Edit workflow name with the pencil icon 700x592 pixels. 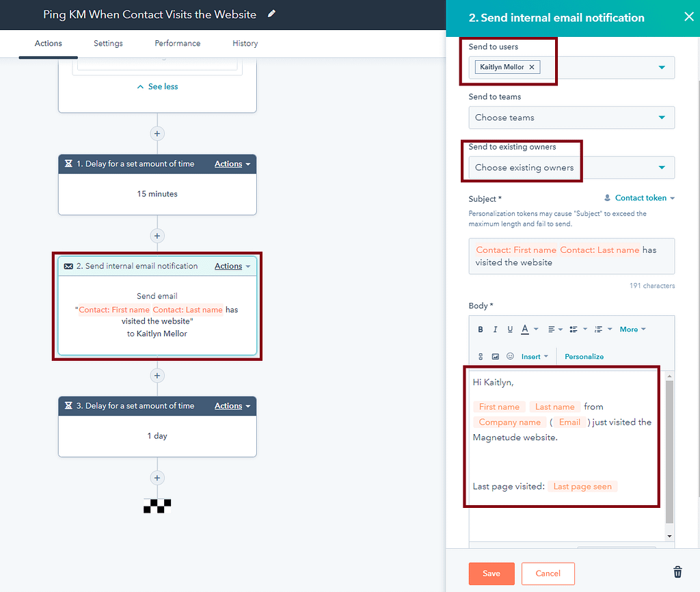coord(272,14)
